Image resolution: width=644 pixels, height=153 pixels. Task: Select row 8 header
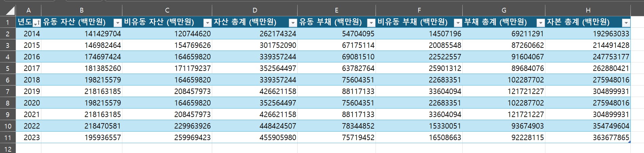click(x=8, y=103)
